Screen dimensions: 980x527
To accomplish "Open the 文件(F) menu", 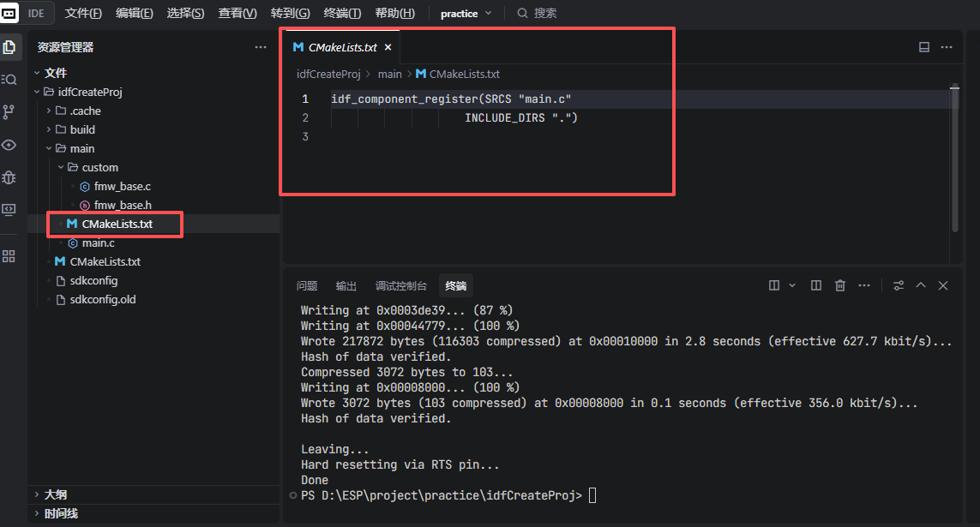I will pyautogui.click(x=83, y=13).
